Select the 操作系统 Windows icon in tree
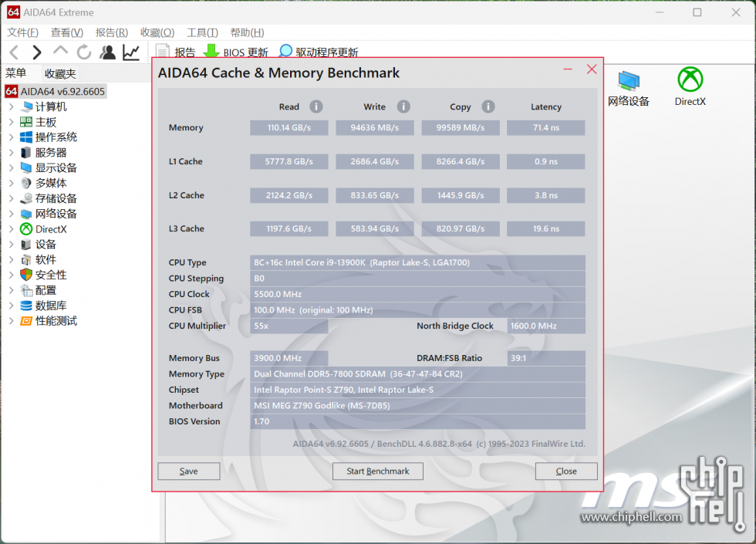Image resolution: width=756 pixels, height=544 pixels. tap(26, 137)
